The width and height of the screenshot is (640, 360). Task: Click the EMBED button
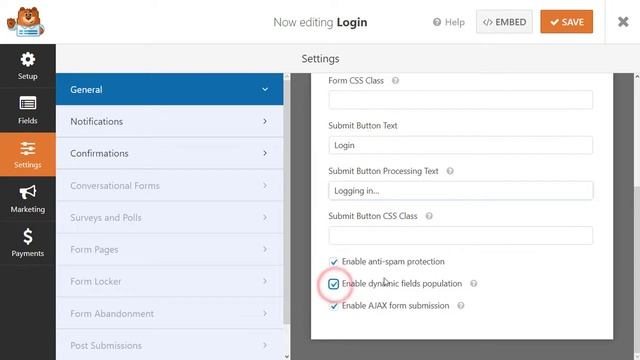[x=504, y=22]
